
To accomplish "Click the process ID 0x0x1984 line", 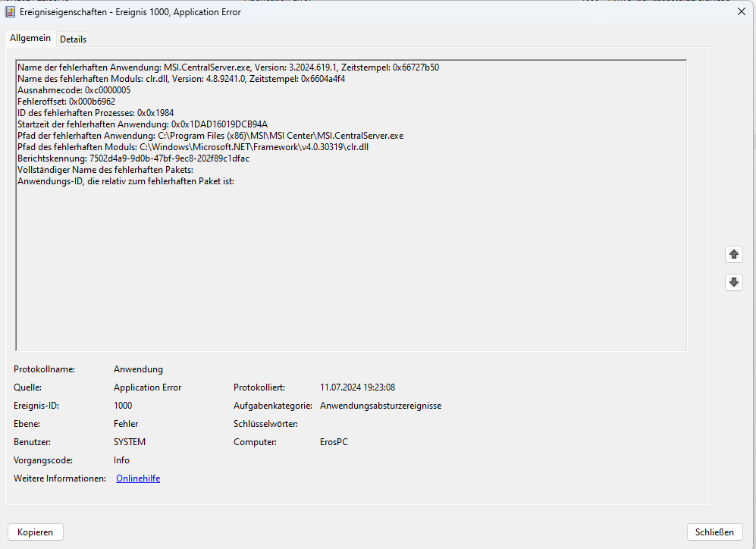I will pos(96,113).
